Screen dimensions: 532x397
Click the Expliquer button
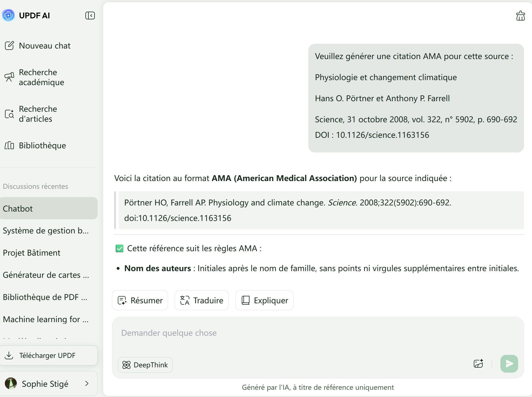(x=264, y=300)
